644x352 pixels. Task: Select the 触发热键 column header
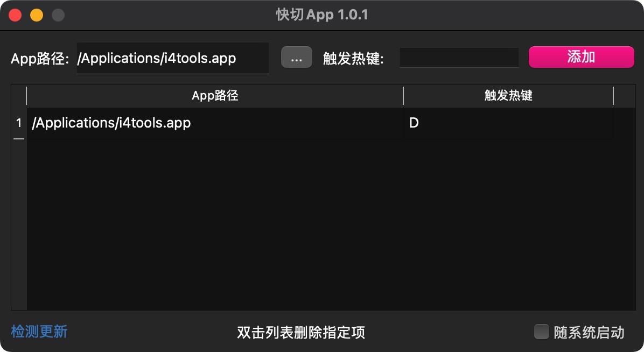(508, 96)
